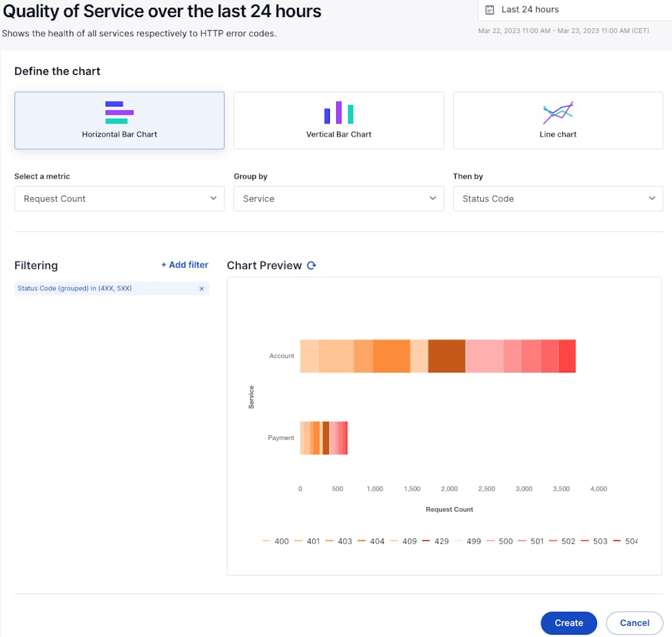Open the Select a metric dropdown

coord(119,198)
